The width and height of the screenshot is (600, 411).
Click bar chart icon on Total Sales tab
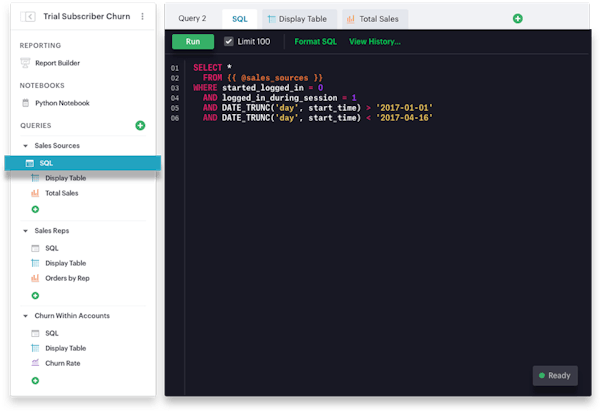click(x=351, y=19)
